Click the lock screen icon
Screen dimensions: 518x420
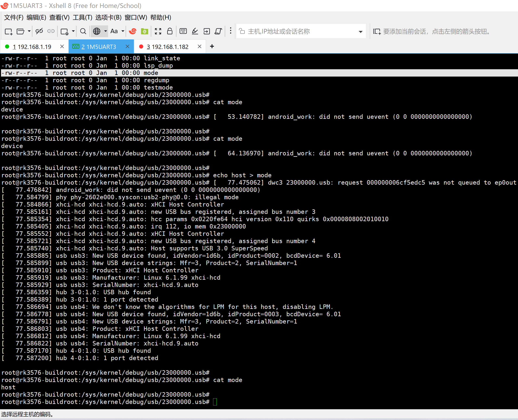point(170,31)
